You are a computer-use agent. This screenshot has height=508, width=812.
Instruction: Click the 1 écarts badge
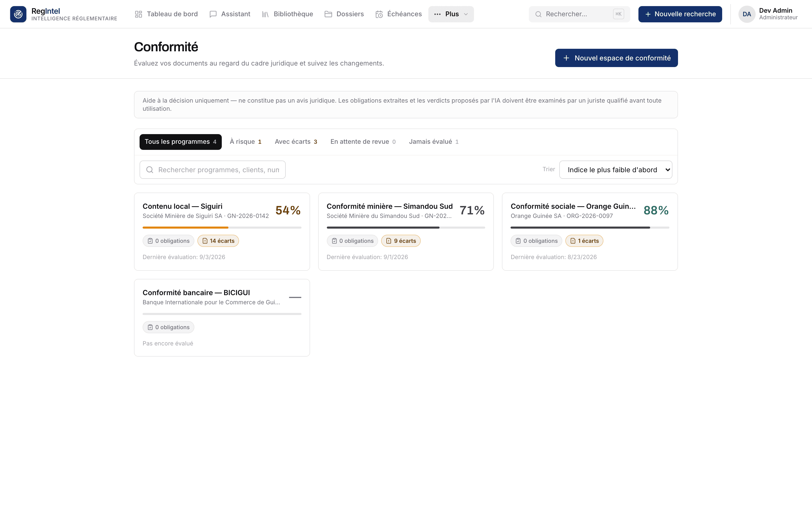pyautogui.click(x=584, y=241)
